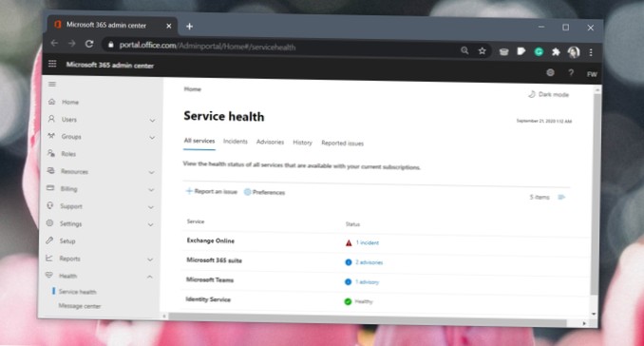This screenshot has width=644, height=346.
Task: Expand the Settings menu chevron
Action: pos(151,224)
